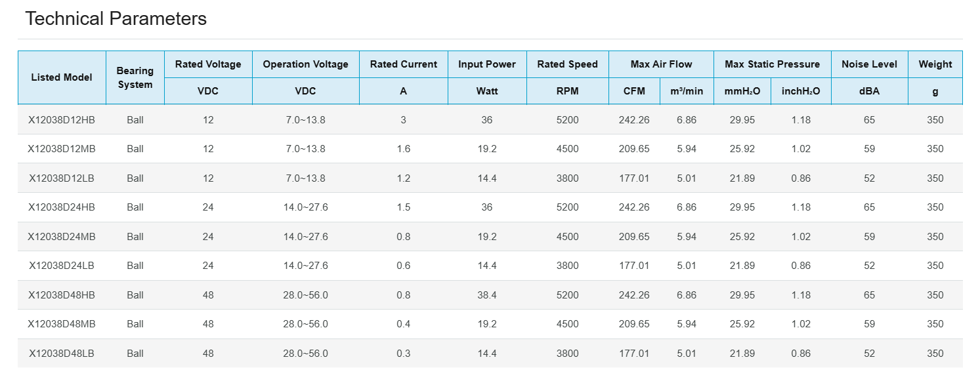
Task: Select the Rated Speed column header
Action: [x=567, y=64]
